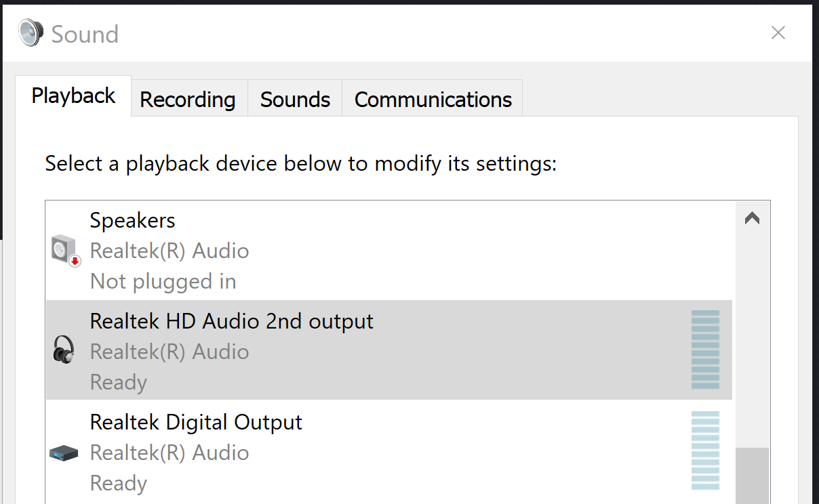Click the headphones icon for 2nd output
The height and width of the screenshot is (504, 819).
(x=64, y=351)
